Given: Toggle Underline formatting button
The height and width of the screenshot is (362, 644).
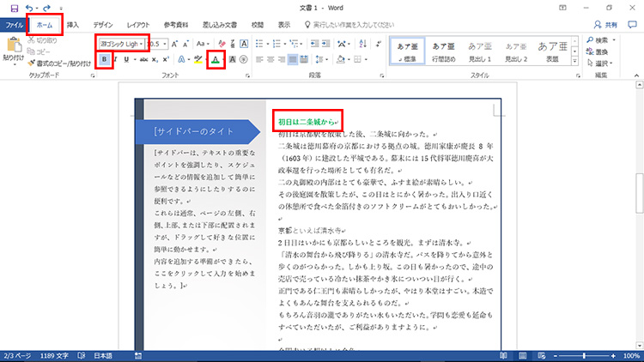Looking at the screenshot, I should pyautogui.click(x=126, y=60).
